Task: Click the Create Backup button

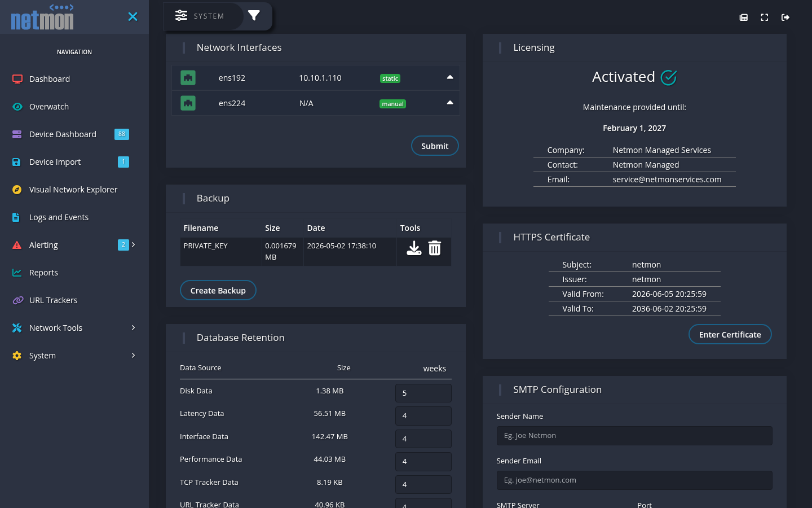Action: pyautogui.click(x=218, y=290)
